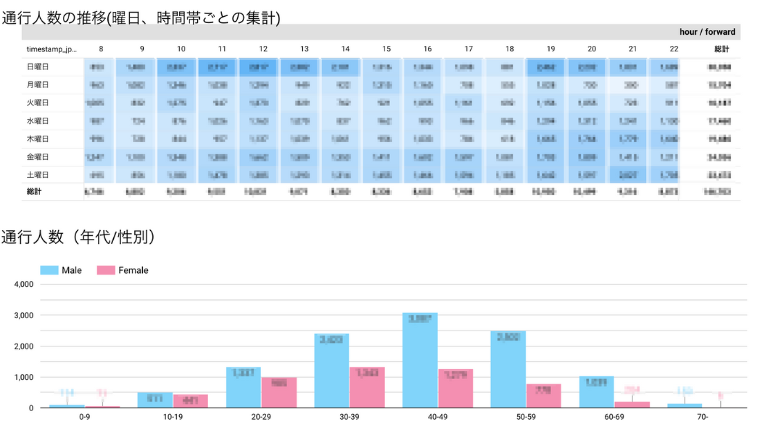The height and width of the screenshot is (428, 760).
Task: Click the 金曜日 heatmap cell for hour 16
Action: click(423, 157)
